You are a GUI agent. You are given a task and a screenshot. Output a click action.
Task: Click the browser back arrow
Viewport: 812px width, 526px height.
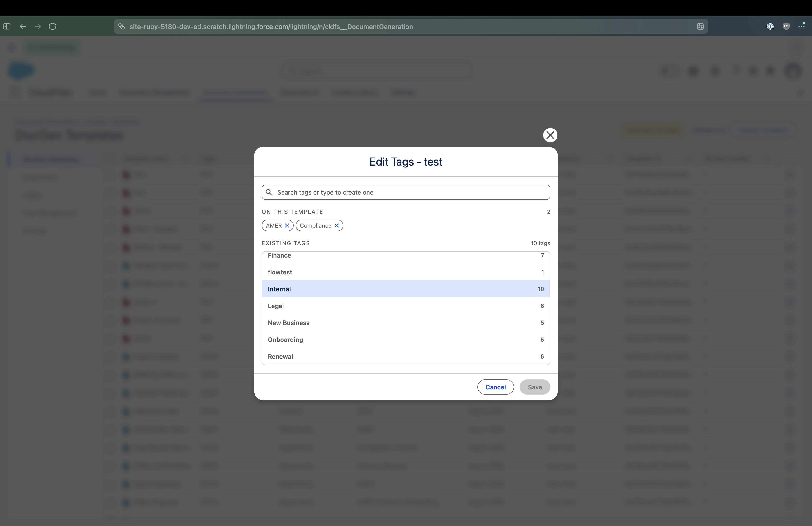pyautogui.click(x=23, y=26)
